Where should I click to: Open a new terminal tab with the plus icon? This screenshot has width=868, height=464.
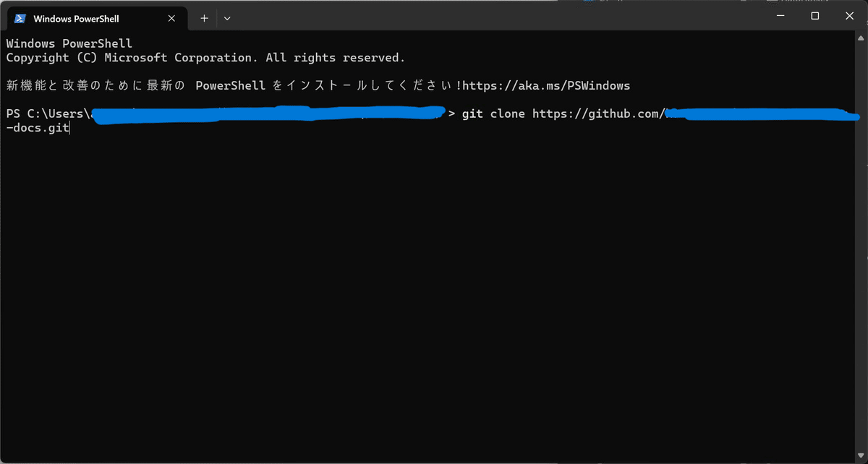[x=203, y=18]
